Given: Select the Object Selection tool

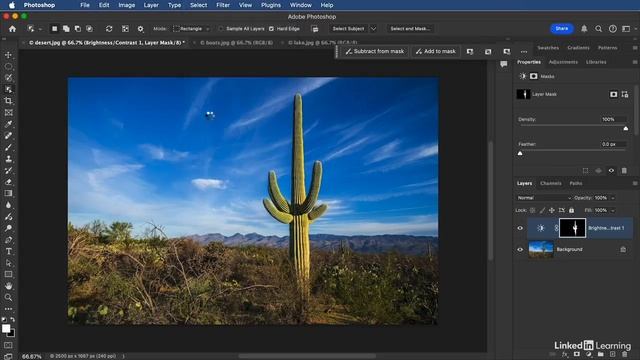Looking at the screenshot, I should (x=8, y=89).
